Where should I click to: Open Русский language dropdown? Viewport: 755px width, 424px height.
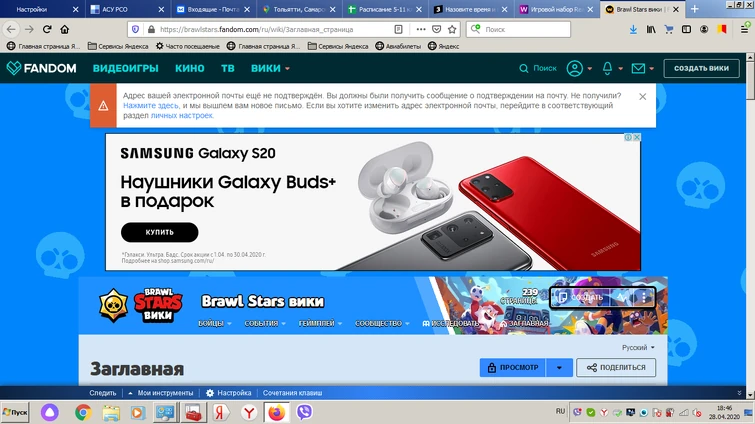click(638, 347)
